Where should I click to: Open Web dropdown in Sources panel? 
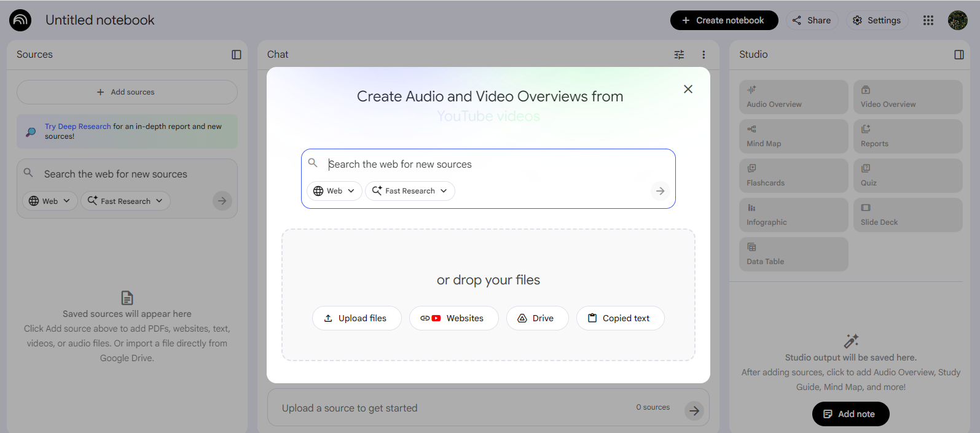[x=50, y=201]
